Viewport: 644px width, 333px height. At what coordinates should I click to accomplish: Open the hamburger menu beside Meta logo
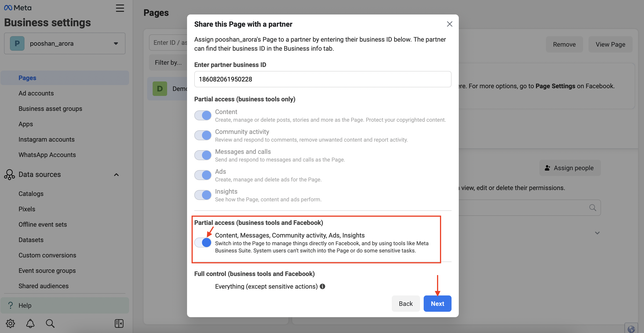coord(120,8)
